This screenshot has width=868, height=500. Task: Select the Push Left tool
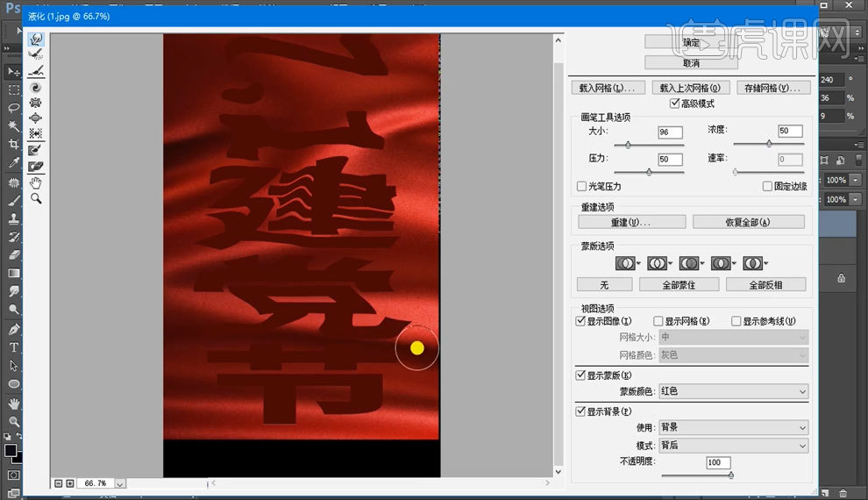point(36,133)
